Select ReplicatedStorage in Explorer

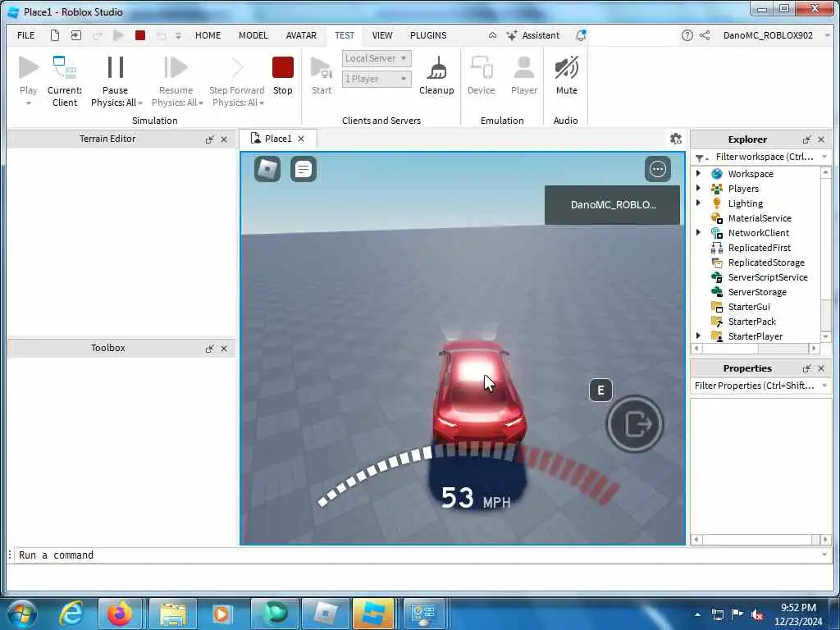coord(766,262)
